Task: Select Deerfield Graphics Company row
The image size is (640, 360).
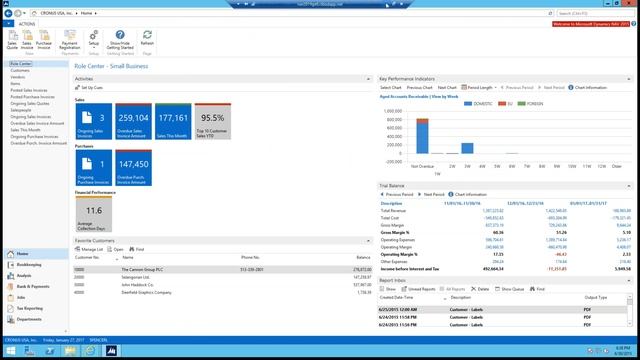Action: 223,293
